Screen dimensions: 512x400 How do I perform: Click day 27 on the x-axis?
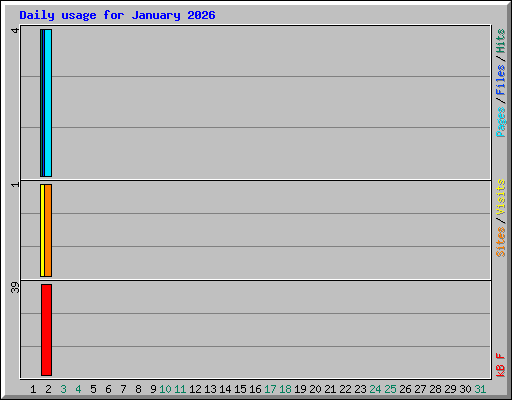(420, 389)
